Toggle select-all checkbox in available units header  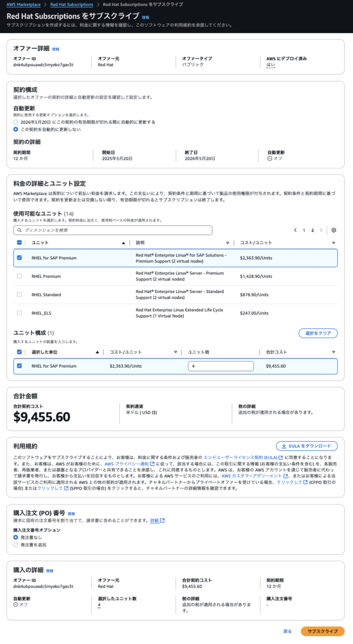tap(19, 243)
